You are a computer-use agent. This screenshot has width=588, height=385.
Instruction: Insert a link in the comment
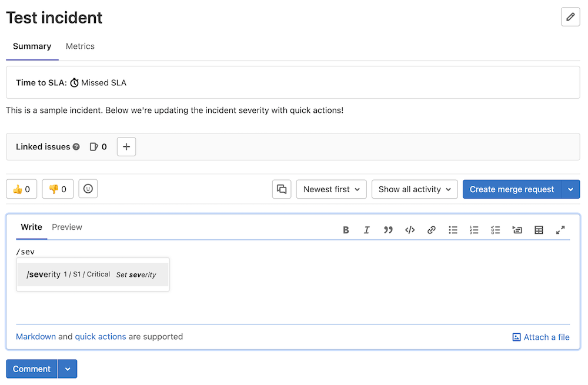pos(431,230)
